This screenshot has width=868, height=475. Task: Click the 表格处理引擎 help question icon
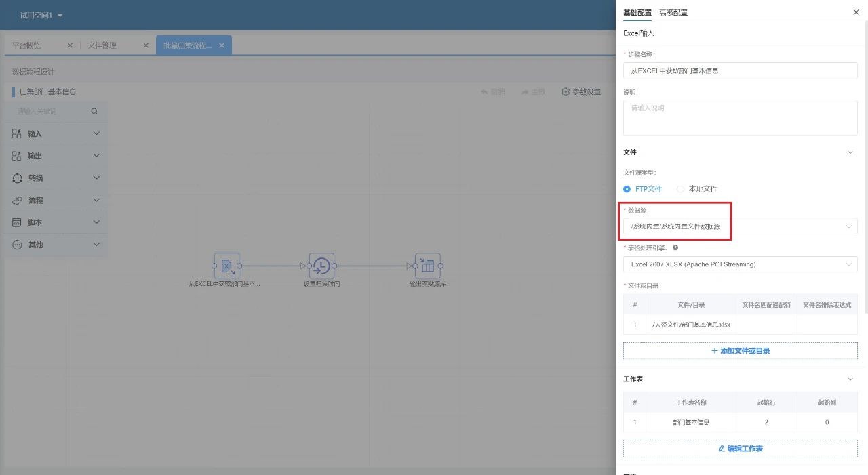tap(675, 248)
